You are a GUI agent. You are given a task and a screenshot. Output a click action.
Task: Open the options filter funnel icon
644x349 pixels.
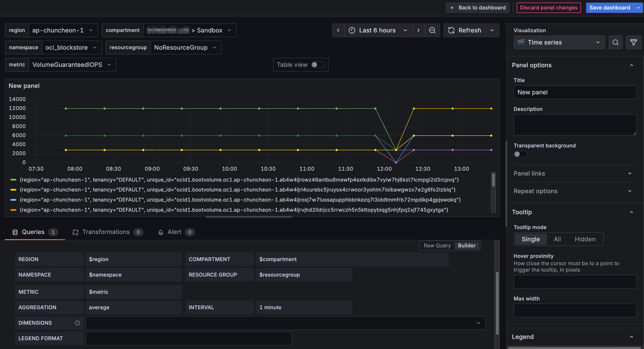[x=633, y=42]
